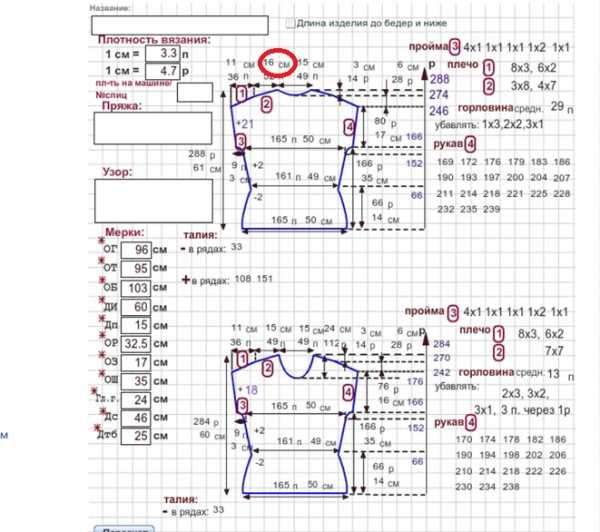
Task: Enable 'Длина изделия до бедер и ниже' checkbox
Action: pyautogui.click(x=290, y=23)
